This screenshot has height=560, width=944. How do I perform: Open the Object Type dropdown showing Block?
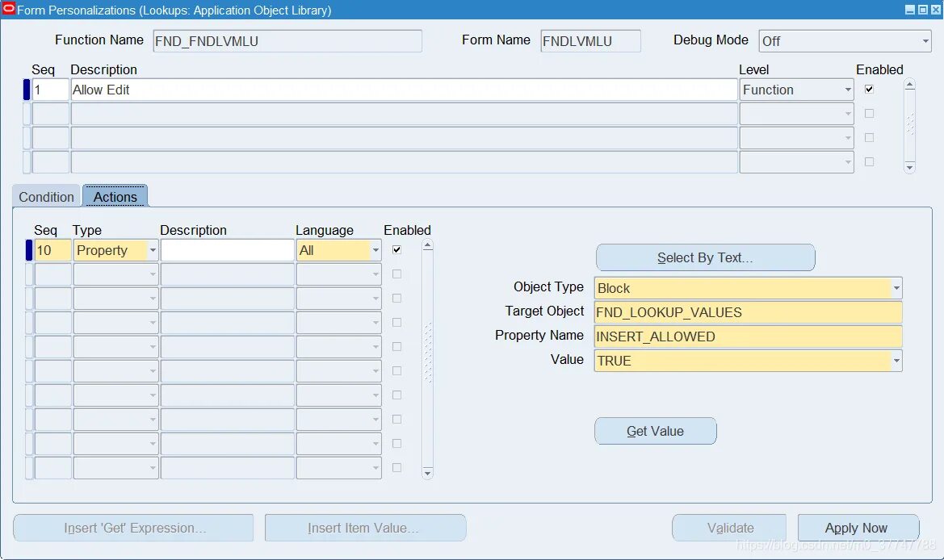coord(896,288)
